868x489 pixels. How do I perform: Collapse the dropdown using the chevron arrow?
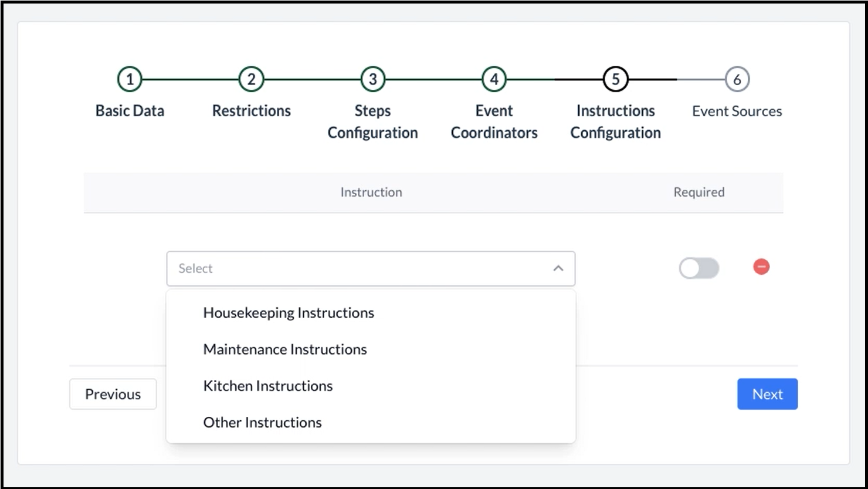[558, 268]
